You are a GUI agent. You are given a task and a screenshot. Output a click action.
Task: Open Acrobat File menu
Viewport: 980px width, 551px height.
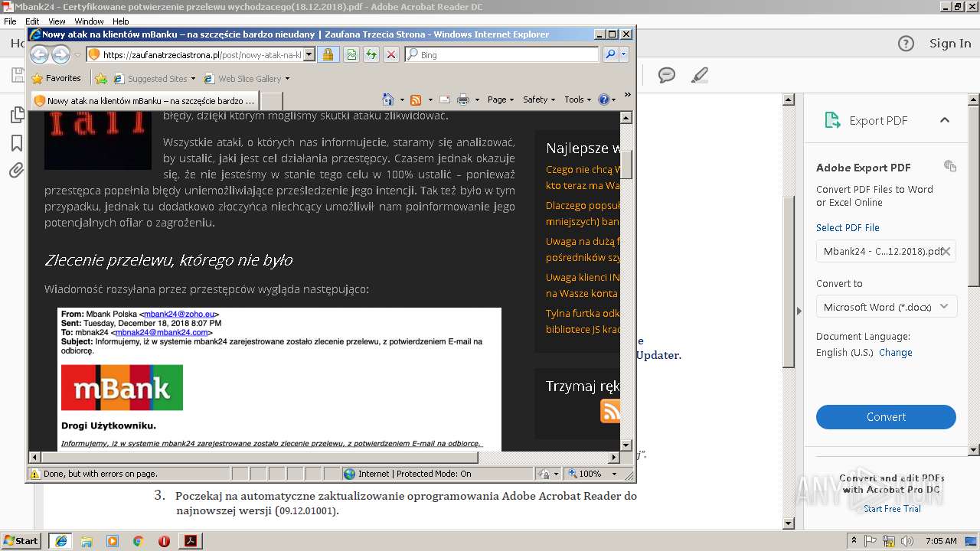[10, 21]
